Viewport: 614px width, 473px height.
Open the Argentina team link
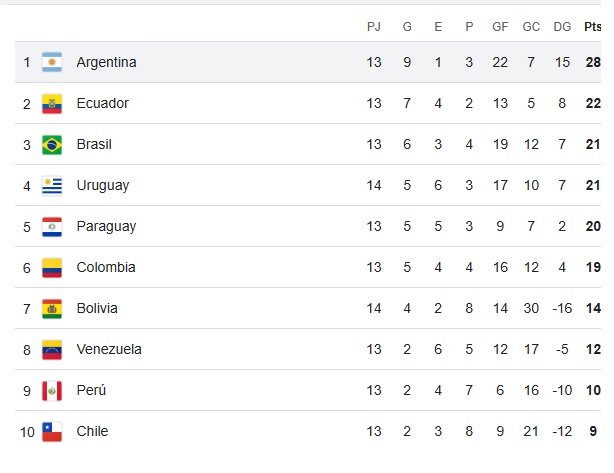pos(106,62)
